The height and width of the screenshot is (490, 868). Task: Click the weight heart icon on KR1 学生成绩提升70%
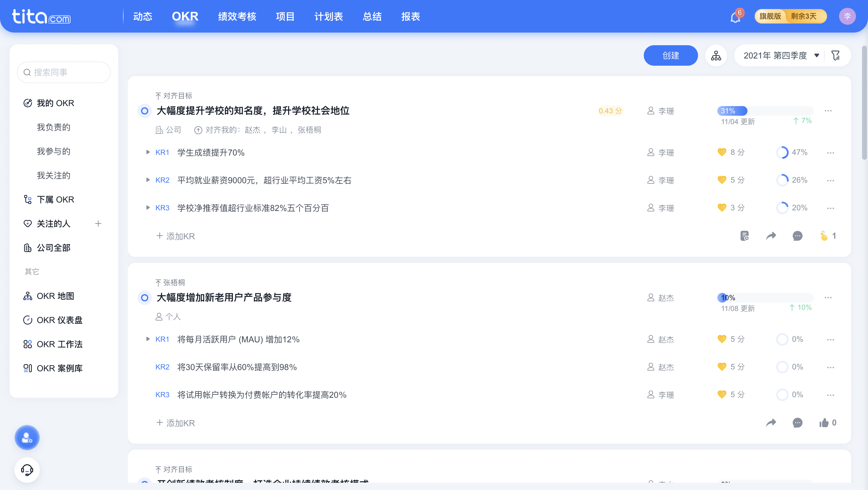722,152
